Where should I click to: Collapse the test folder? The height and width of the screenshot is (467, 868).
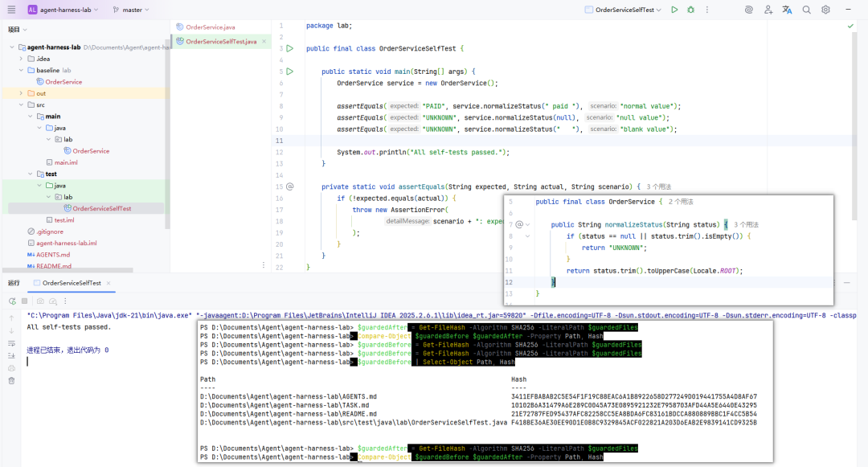tap(30, 174)
